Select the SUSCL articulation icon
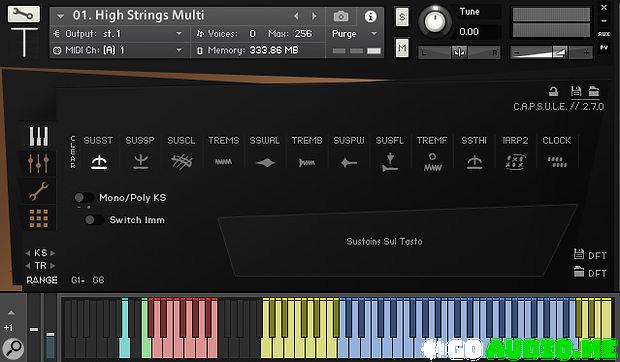Screen dimensions: 620x362 coord(182,162)
